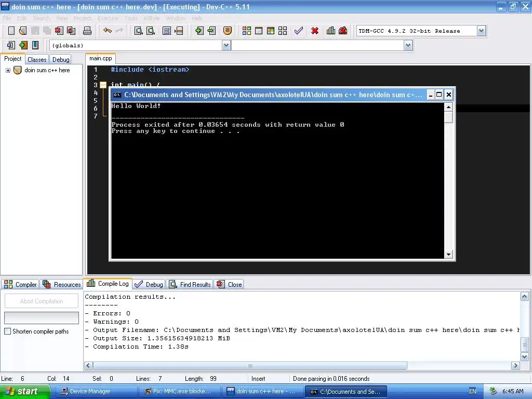The height and width of the screenshot is (399, 532).
Task: Click the Go to line icon
Action: (179, 31)
